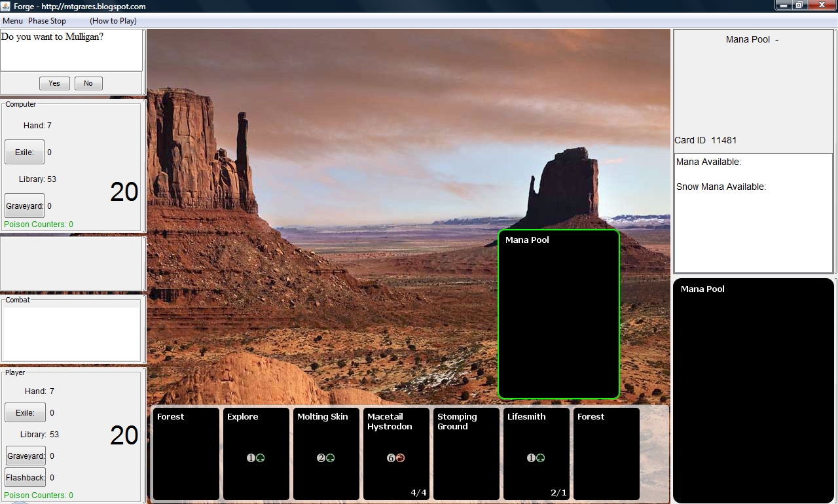
Task: Select the Stomping Ground card
Action: click(x=466, y=454)
